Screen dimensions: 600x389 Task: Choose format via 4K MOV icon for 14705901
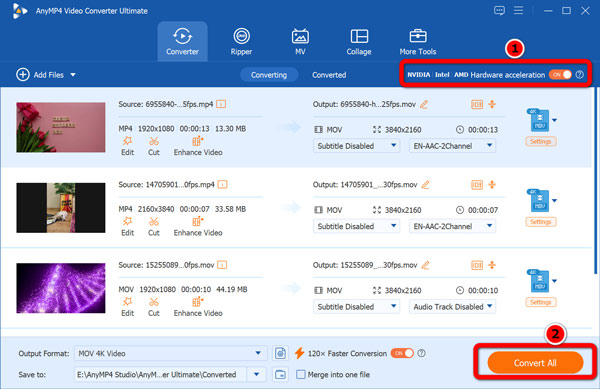click(x=539, y=200)
